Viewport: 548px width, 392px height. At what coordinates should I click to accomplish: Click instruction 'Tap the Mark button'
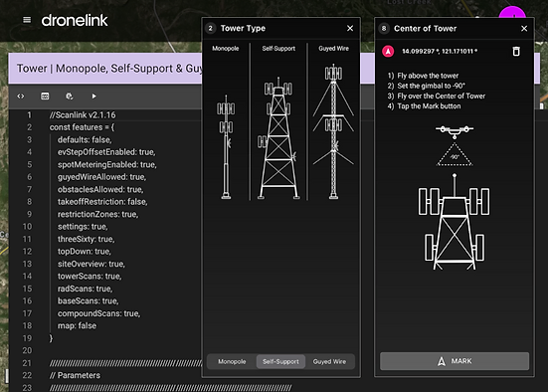(x=429, y=105)
